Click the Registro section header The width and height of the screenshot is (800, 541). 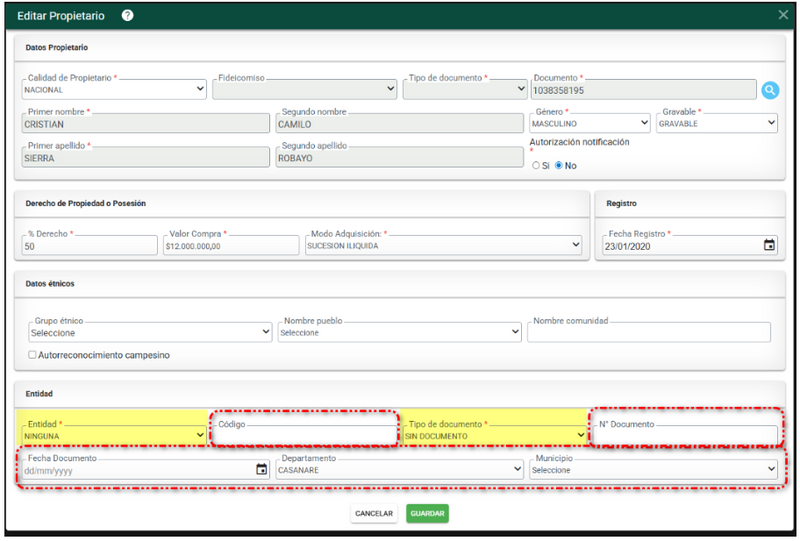click(621, 203)
